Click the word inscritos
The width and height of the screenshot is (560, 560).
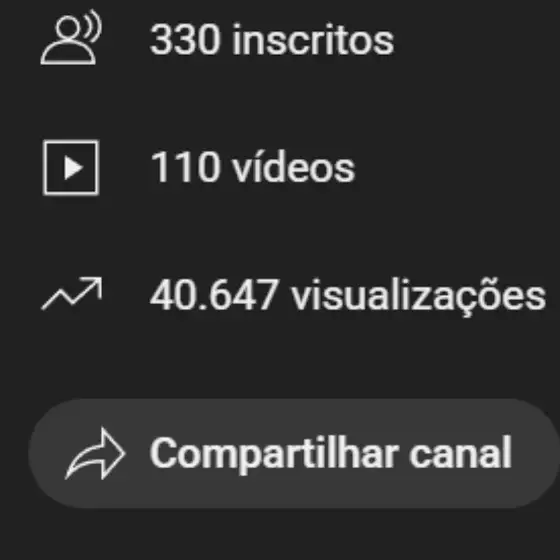pos(313,40)
